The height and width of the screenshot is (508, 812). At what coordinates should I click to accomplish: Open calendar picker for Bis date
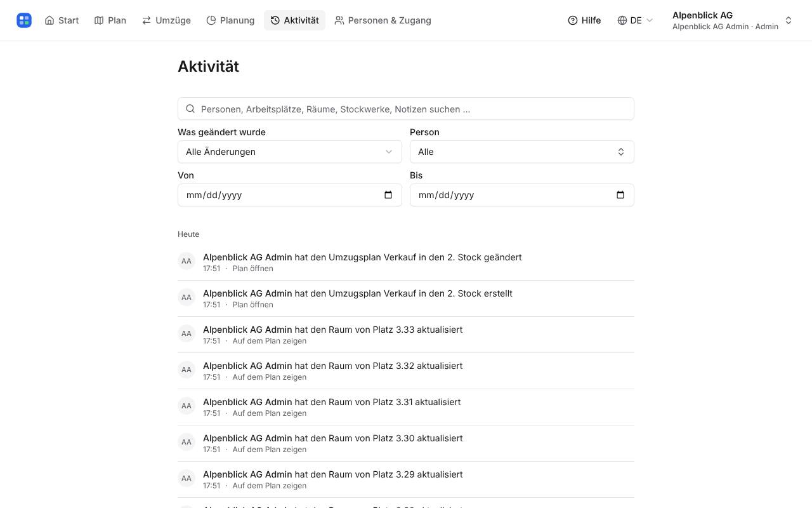pyautogui.click(x=620, y=195)
